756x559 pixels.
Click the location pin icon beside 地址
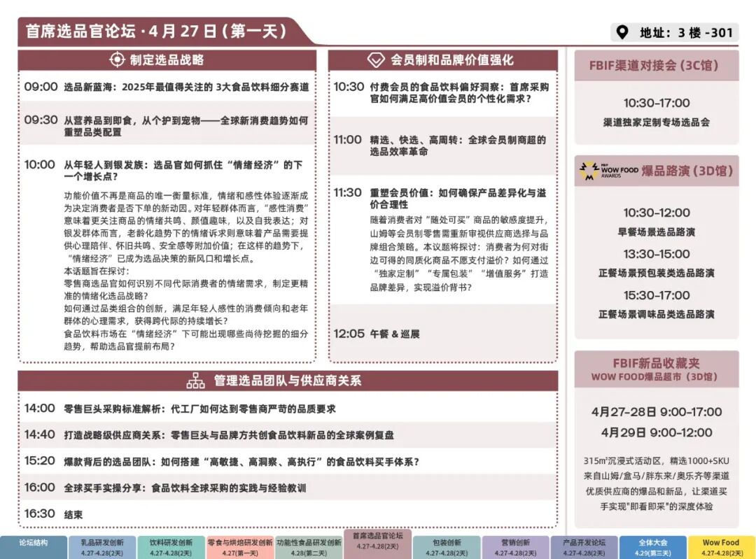tap(621, 32)
